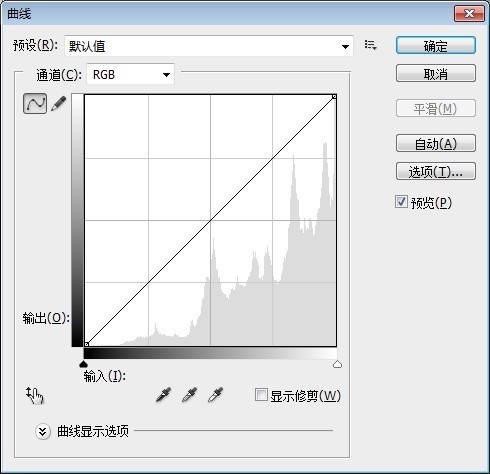Image resolution: width=490 pixels, height=474 pixels.
Task: Click the 确定 button
Action: (436, 45)
